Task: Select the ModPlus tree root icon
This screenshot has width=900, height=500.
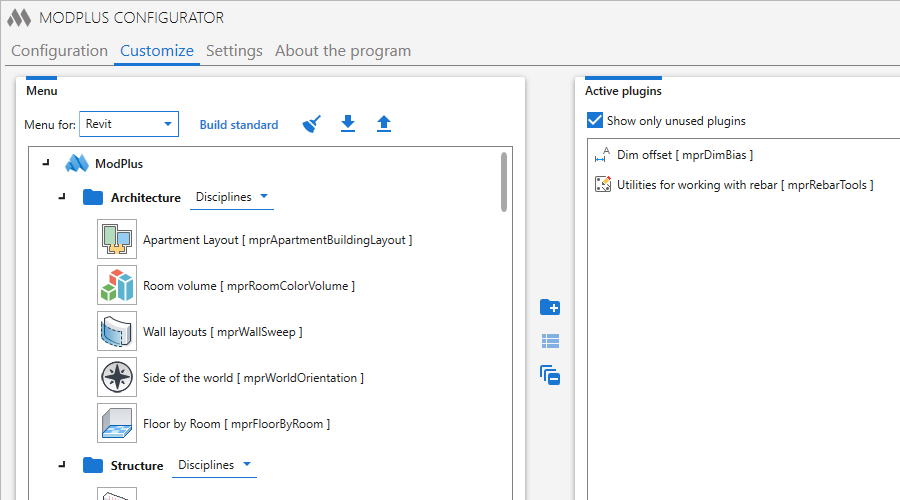Action: coord(77,164)
